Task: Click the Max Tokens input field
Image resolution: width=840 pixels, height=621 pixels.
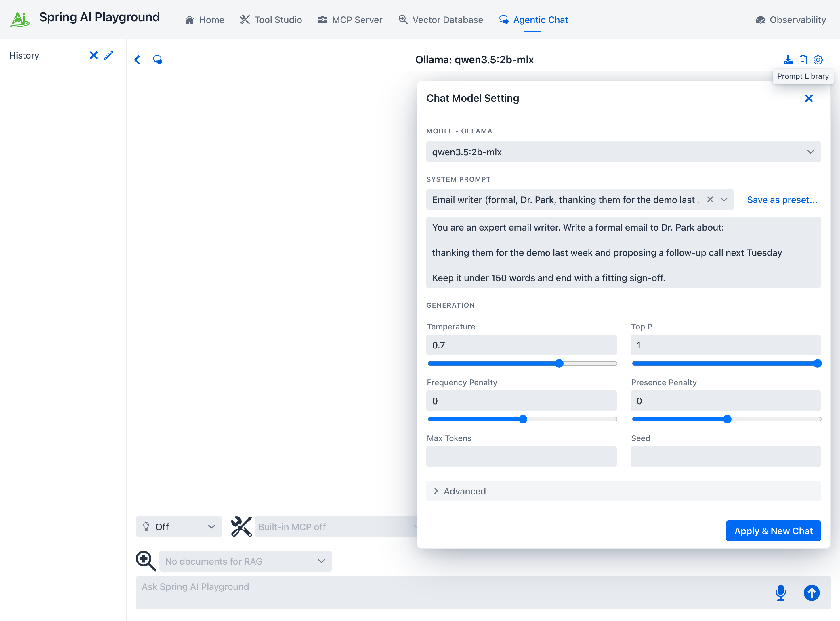Action: coord(521,456)
